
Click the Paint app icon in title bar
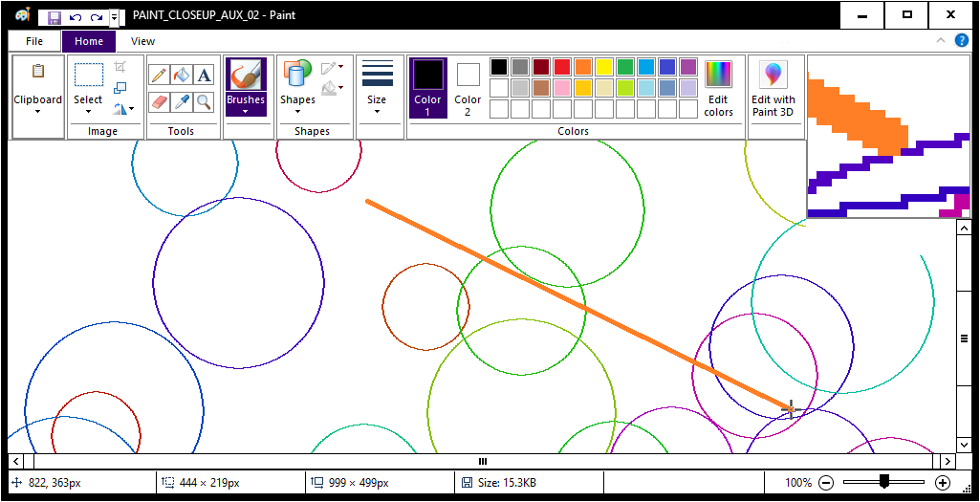(23, 15)
